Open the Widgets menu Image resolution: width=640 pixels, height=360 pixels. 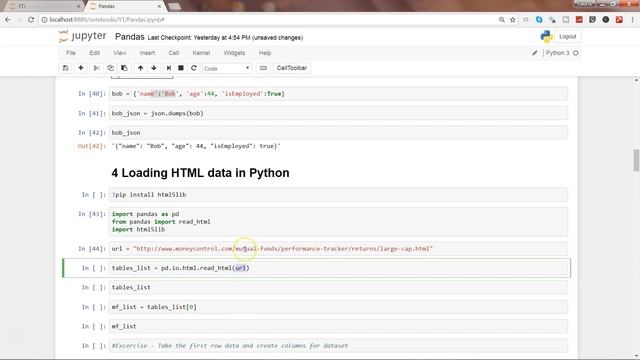[234, 53]
